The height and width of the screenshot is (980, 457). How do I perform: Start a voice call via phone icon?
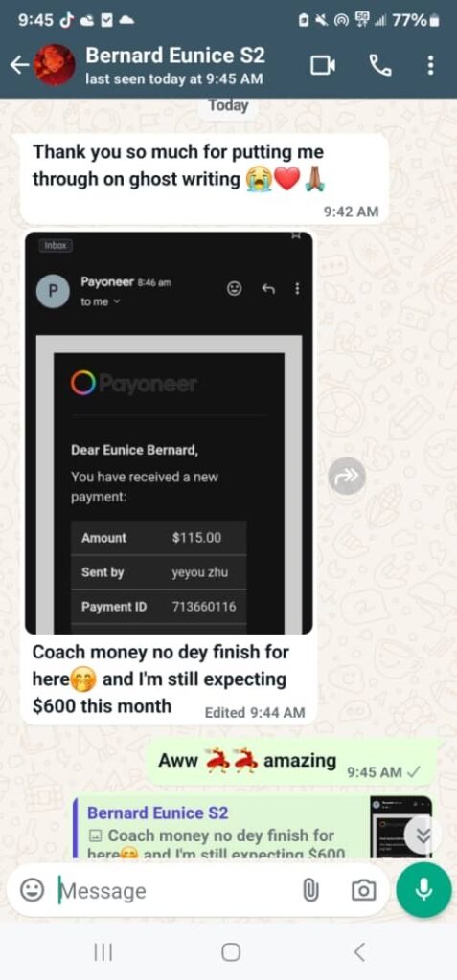380,65
